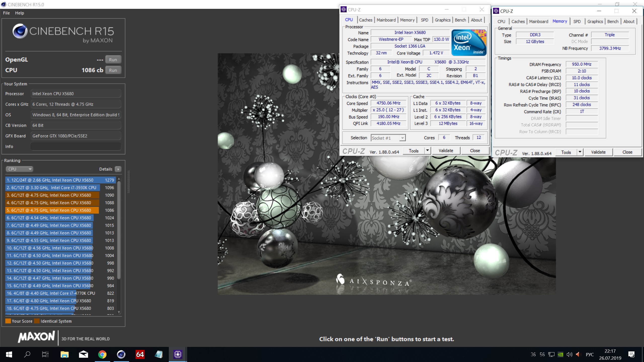The image size is (644, 362).
Task: Open File Explorer from the taskbar
Action: click(64, 354)
